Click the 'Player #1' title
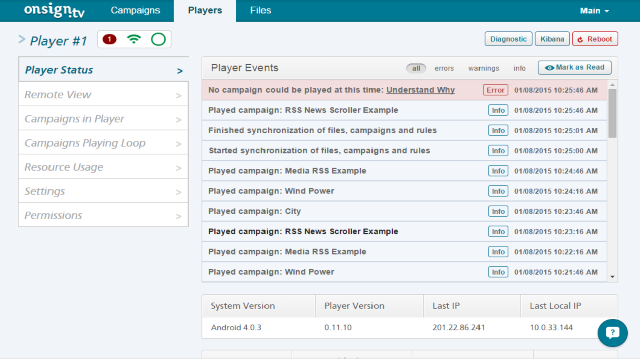This screenshot has width=640, height=360. pos(59,41)
